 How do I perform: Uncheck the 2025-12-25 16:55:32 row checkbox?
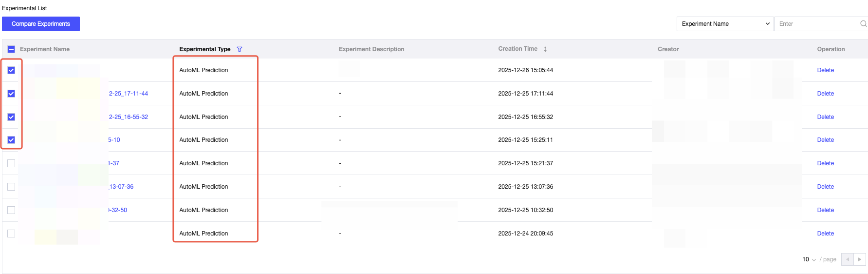(11, 117)
